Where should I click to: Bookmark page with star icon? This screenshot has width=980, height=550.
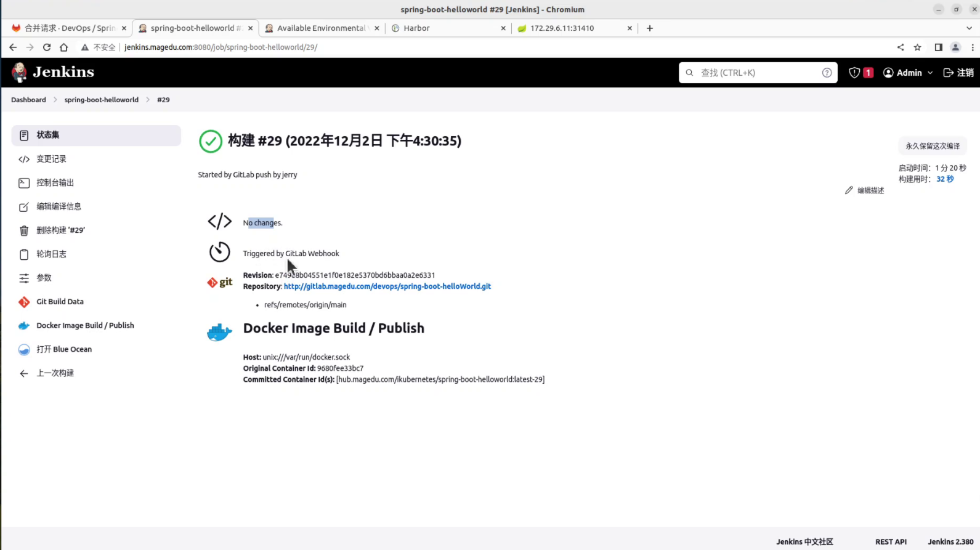coord(917,47)
